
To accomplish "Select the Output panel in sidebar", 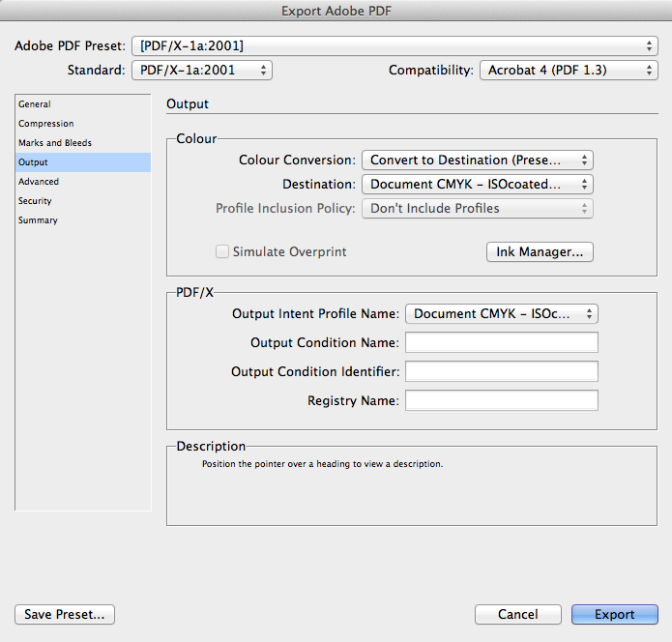I will (83, 162).
